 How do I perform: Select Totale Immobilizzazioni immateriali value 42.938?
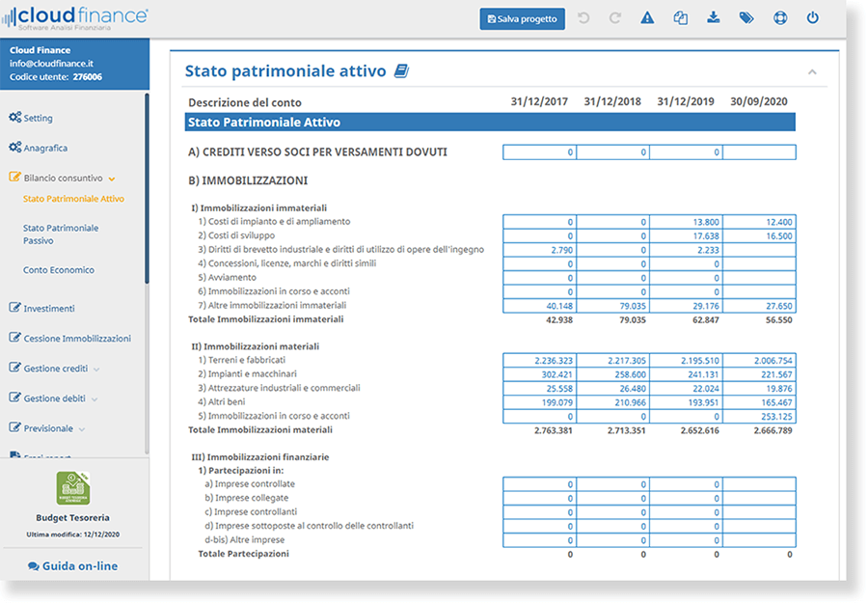tap(559, 320)
